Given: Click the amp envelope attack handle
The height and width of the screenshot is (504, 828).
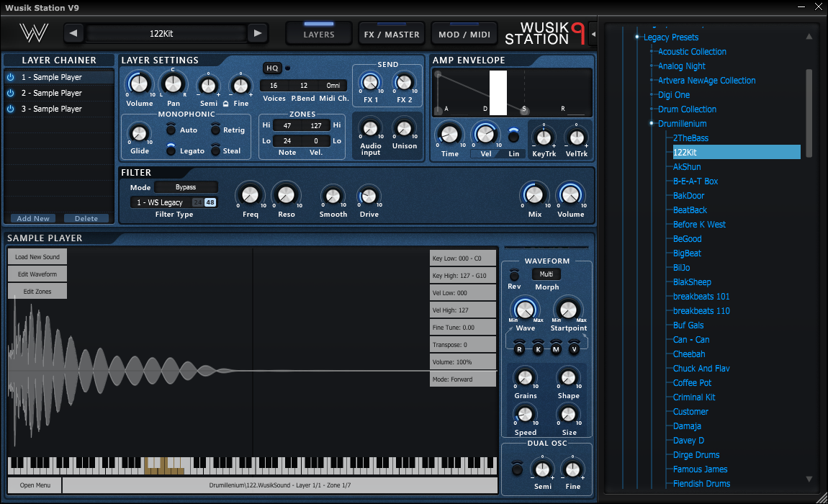Looking at the screenshot, I should (x=438, y=74).
